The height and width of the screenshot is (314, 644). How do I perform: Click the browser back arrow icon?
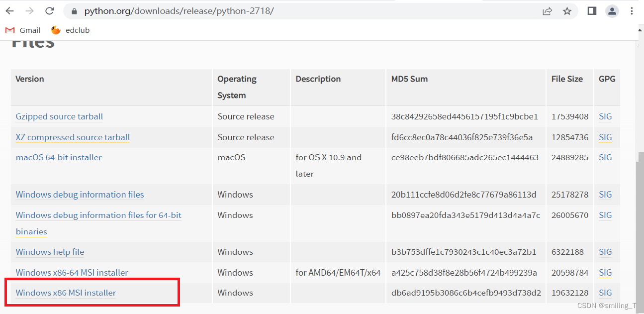(x=9, y=10)
